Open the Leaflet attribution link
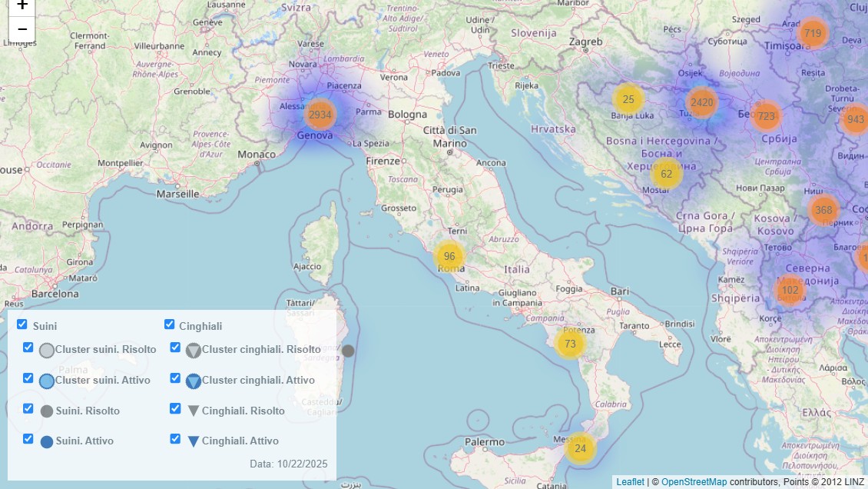 (x=630, y=482)
